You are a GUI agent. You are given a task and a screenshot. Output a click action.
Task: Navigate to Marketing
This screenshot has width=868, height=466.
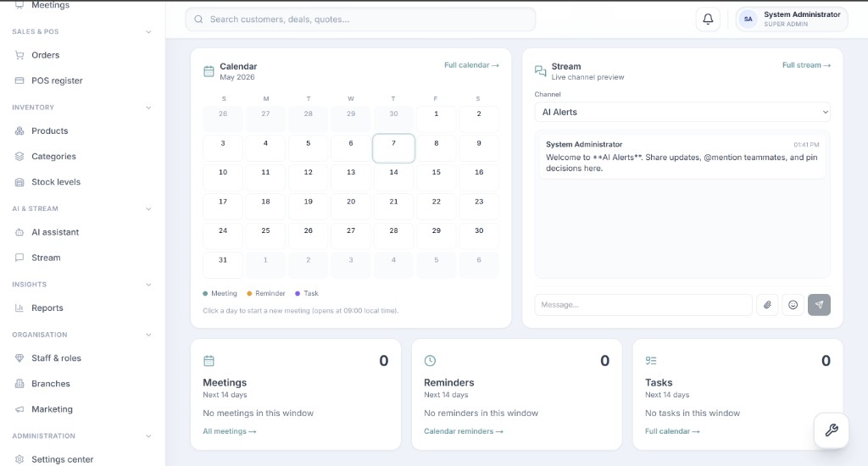52,409
